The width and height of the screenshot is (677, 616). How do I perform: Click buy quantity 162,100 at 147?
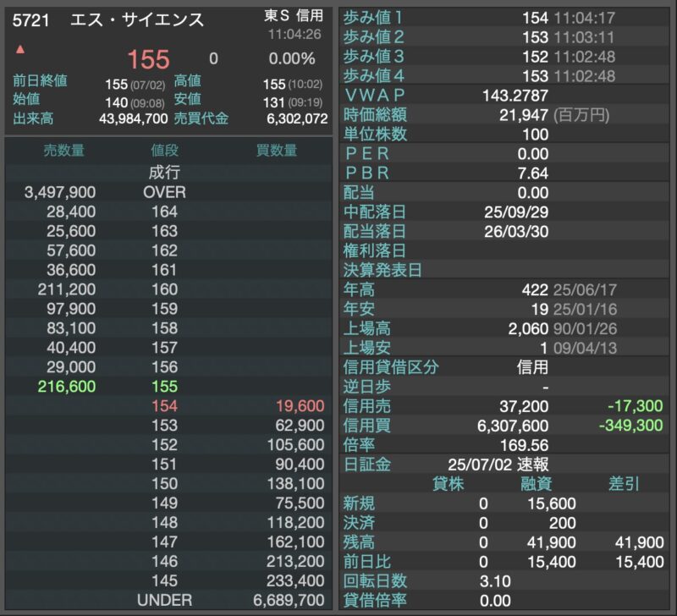[x=295, y=542]
